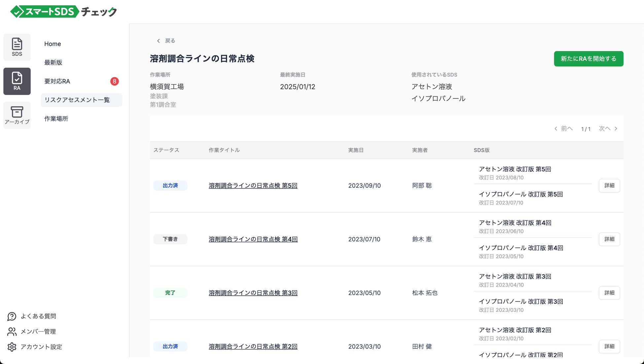Click the よくある質問 help icon

[12, 316]
